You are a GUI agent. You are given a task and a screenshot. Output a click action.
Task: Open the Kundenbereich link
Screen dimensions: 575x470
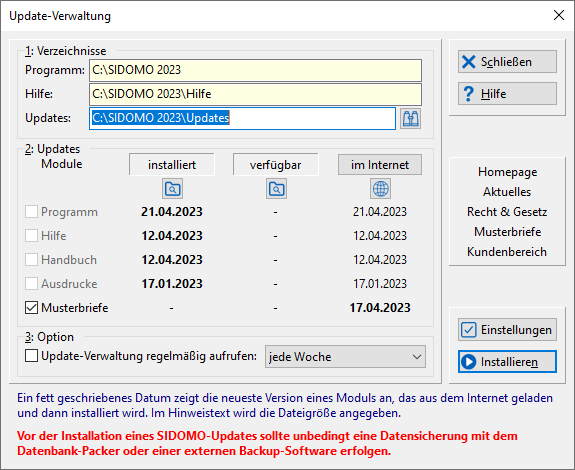(x=507, y=251)
